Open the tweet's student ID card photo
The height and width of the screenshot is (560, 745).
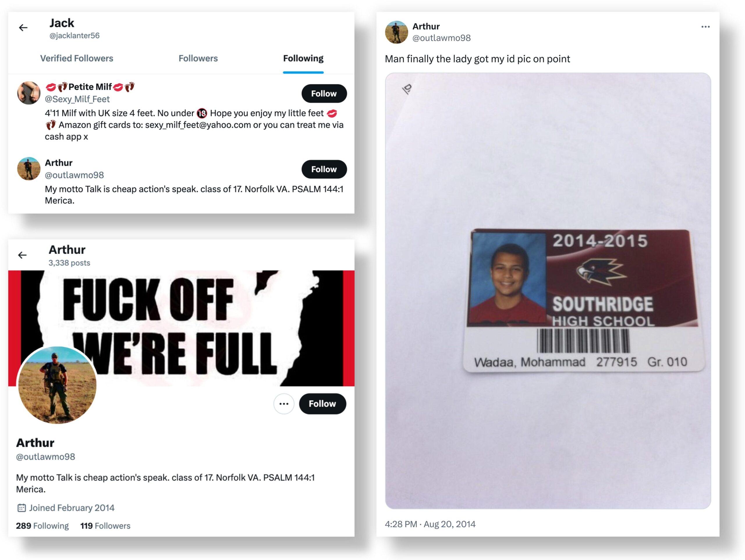(548, 291)
